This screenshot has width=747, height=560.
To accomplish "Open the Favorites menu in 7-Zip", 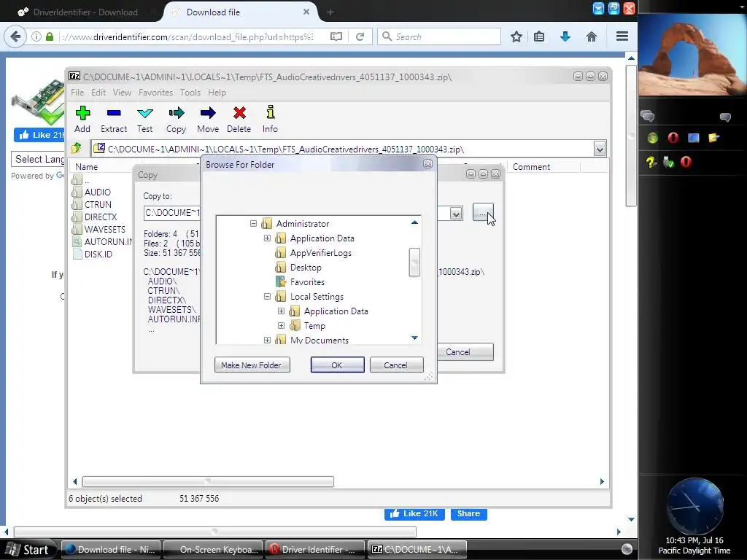I will (x=156, y=93).
